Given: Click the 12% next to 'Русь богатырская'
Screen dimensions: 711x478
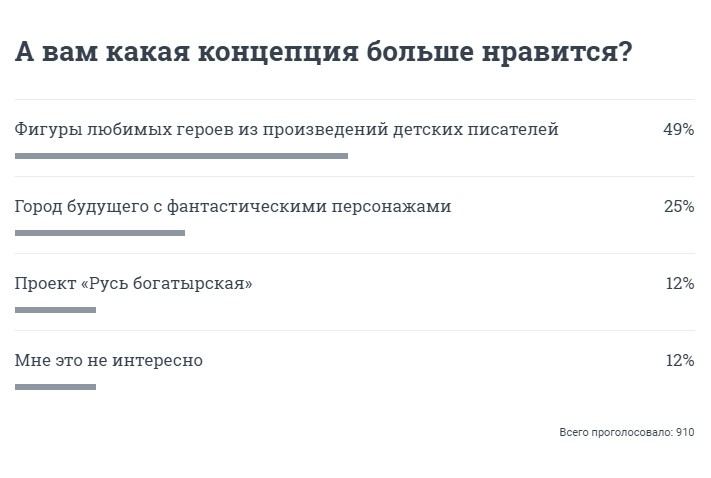Looking at the screenshot, I should (x=680, y=284).
